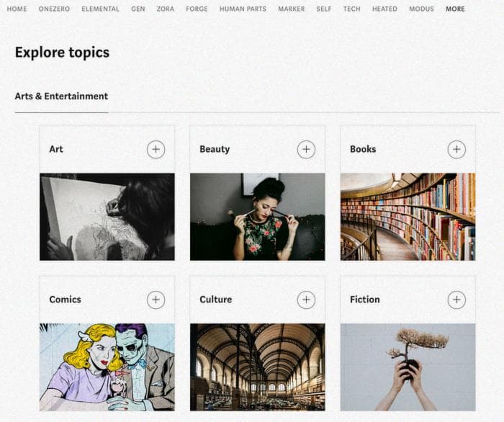The width and height of the screenshot is (504, 422).
Task: Select the Arts & Entertainment tab
Action: click(61, 96)
